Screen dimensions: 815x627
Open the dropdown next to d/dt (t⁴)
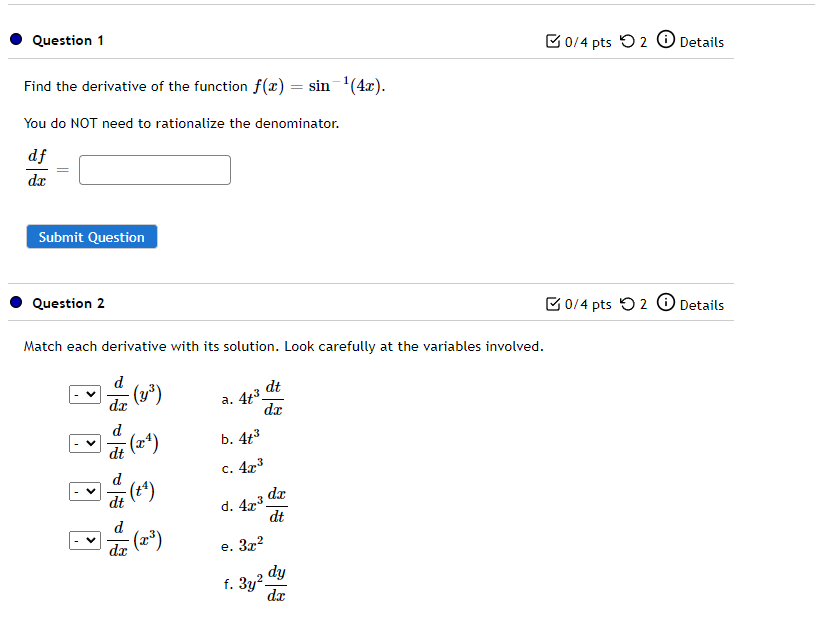point(84,491)
